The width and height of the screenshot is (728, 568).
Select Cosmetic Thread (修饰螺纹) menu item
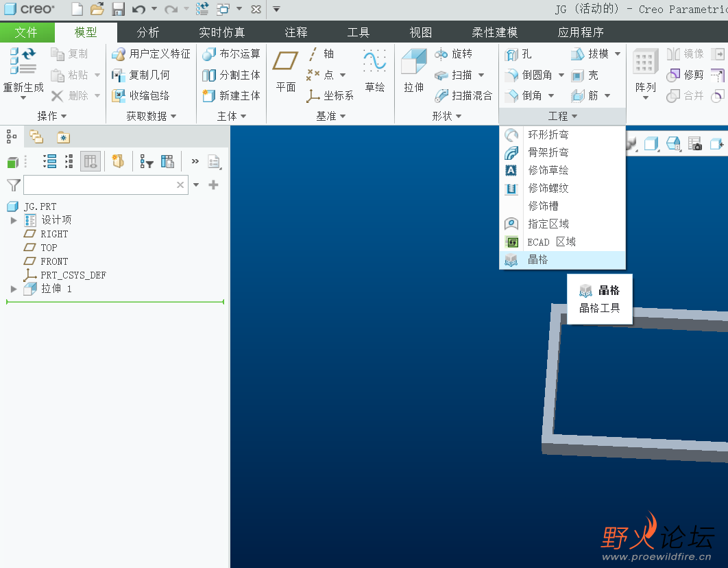562,188
